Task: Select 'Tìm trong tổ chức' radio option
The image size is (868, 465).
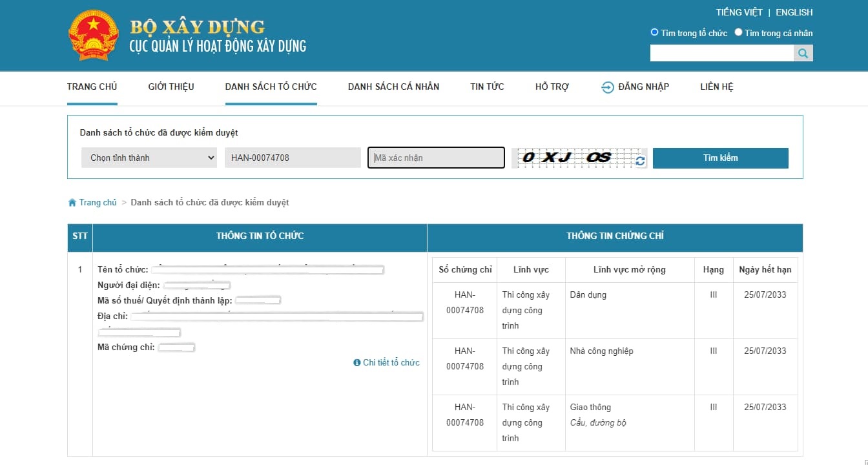Action: (x=654, y=32)
